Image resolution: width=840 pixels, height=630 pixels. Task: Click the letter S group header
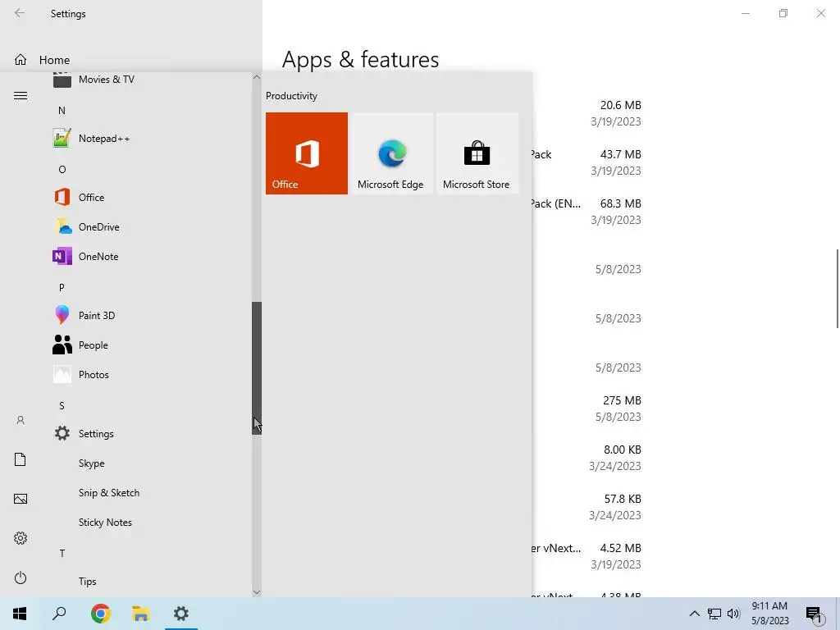[x=62, y=405]
